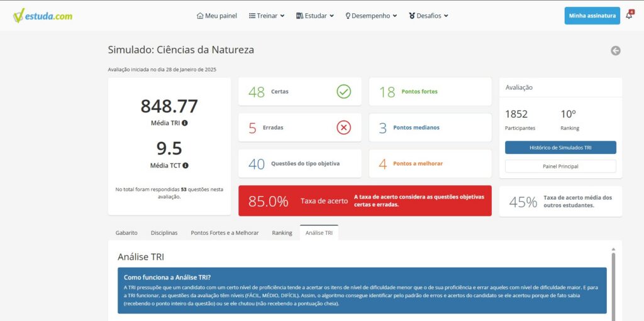Click Simulado: Ciências da Natureza title

[181, 50]
